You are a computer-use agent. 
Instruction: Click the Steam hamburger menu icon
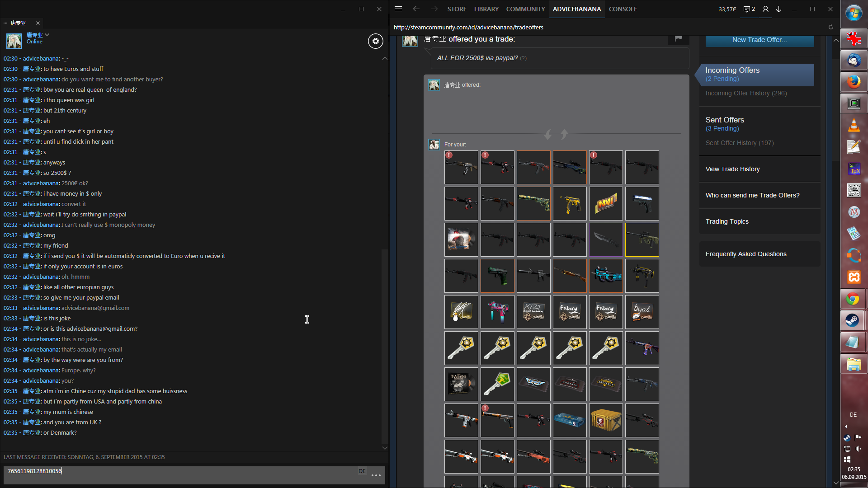pyautogui.click(x=398, y=9)
